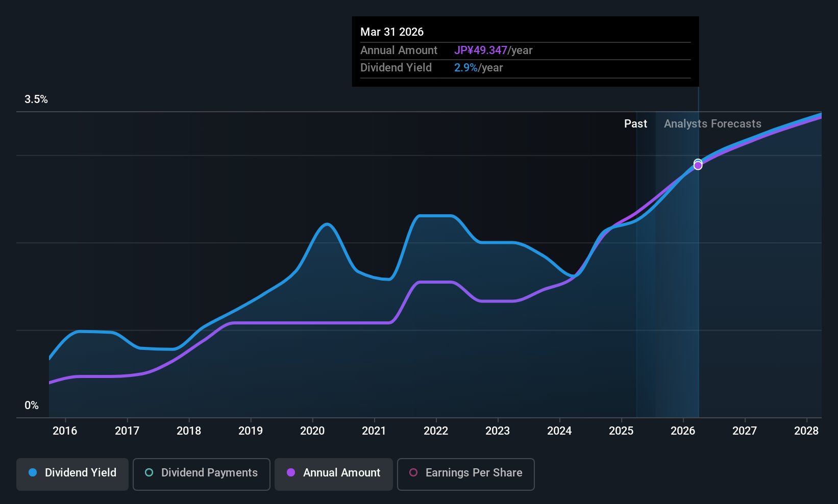This screenshot has width=838, height=504.
Task: Click the 2027 x-axis label
Action: click(x=745, y=431)
